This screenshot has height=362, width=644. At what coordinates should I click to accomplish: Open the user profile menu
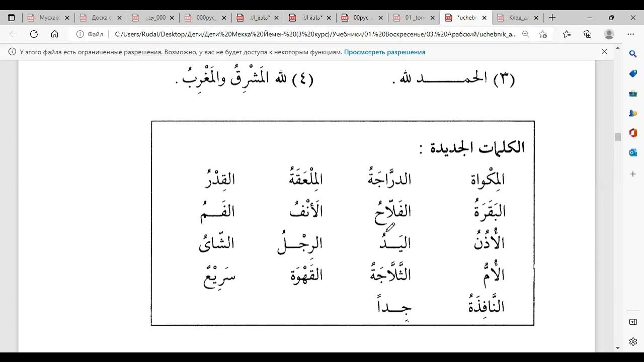tap(609, 34)
